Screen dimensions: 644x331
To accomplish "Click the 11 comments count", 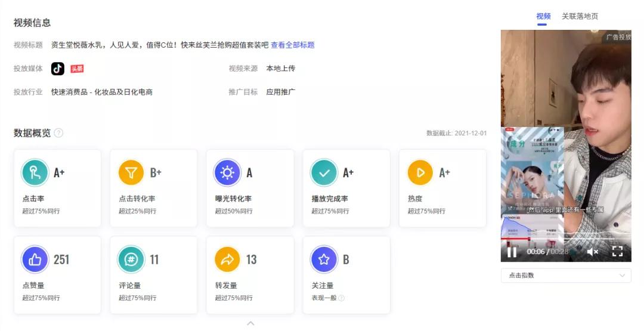I will coord(154,259).
